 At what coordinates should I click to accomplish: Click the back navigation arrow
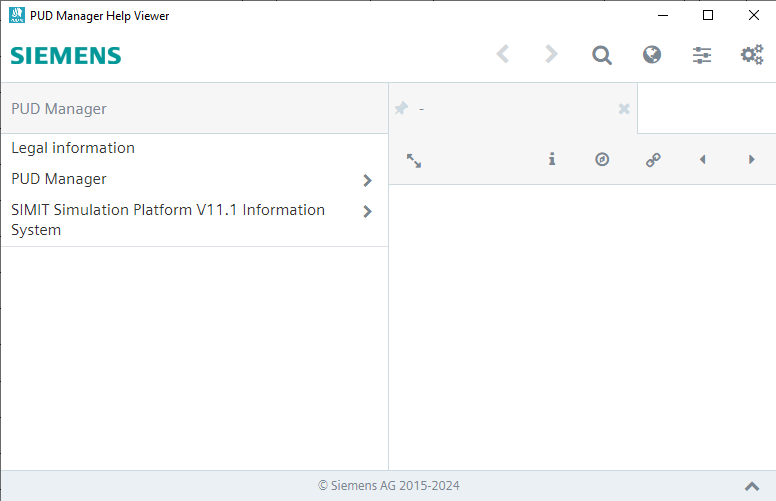pos(503,55)
